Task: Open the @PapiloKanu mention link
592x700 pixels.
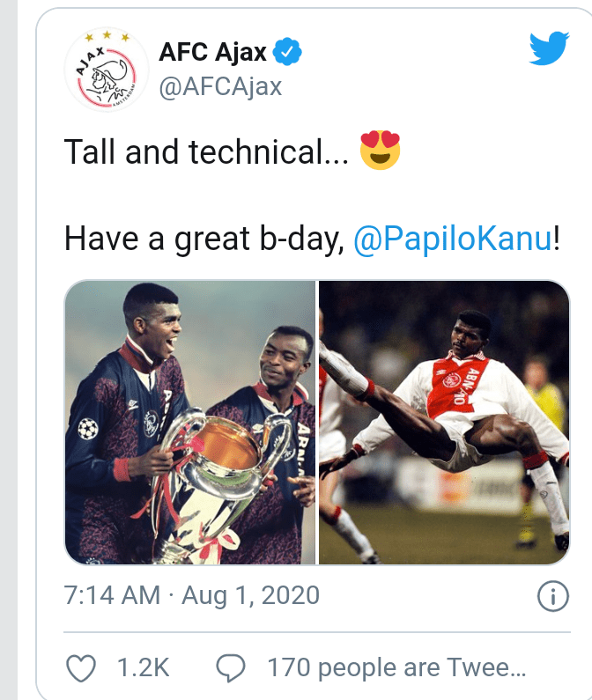Action: 452,238
